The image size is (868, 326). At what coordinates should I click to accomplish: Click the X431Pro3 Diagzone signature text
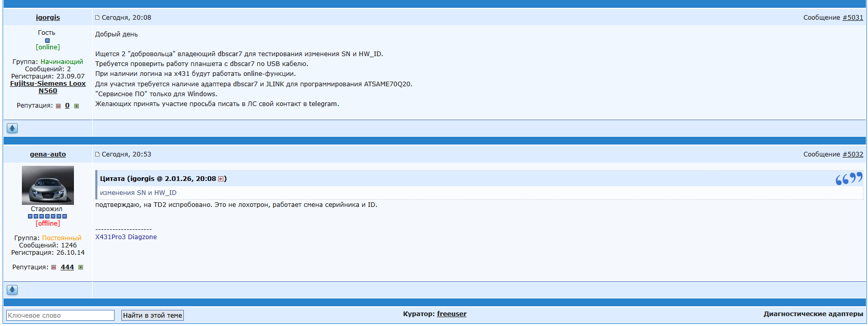click(x=126, y=237)
